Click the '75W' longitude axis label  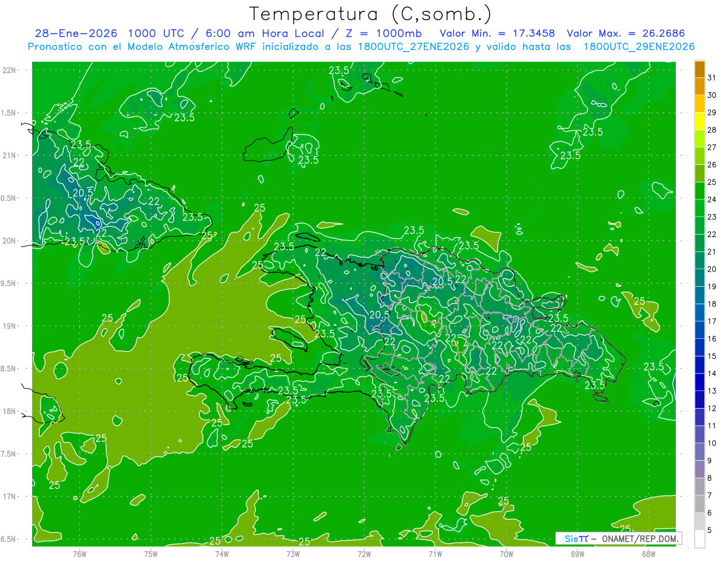coord(151,554)
